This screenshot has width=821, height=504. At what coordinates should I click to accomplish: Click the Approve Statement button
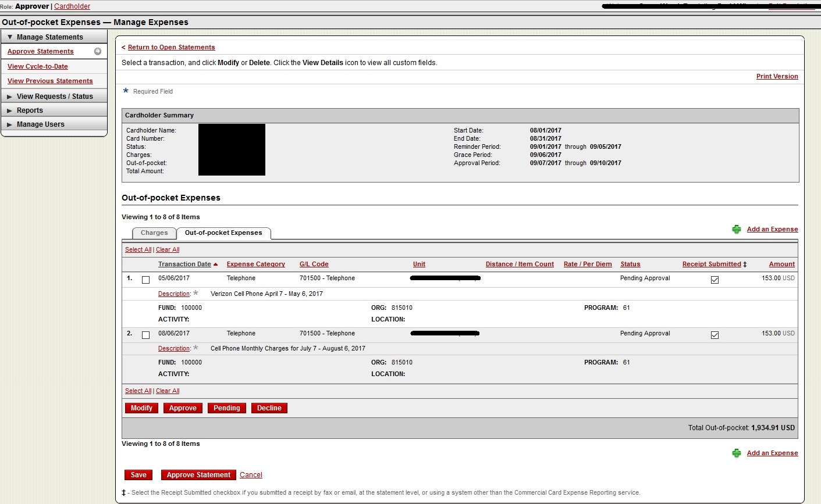(198, 475)
